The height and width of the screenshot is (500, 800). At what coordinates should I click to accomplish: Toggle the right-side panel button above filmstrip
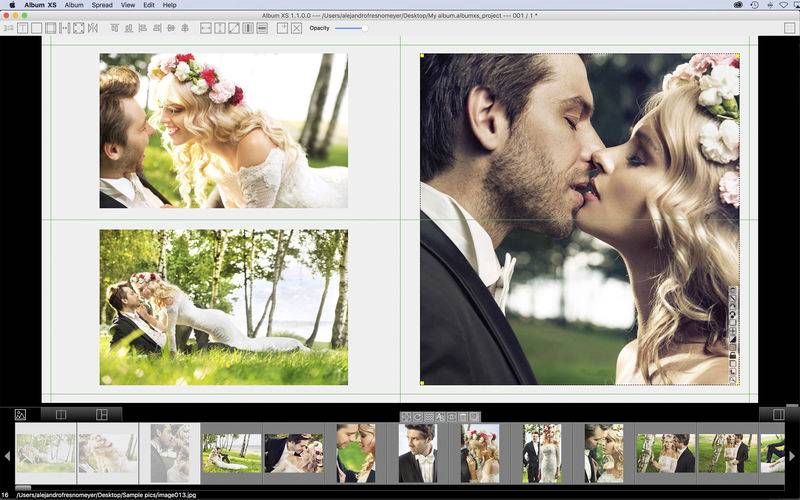[x=779, y=414]
